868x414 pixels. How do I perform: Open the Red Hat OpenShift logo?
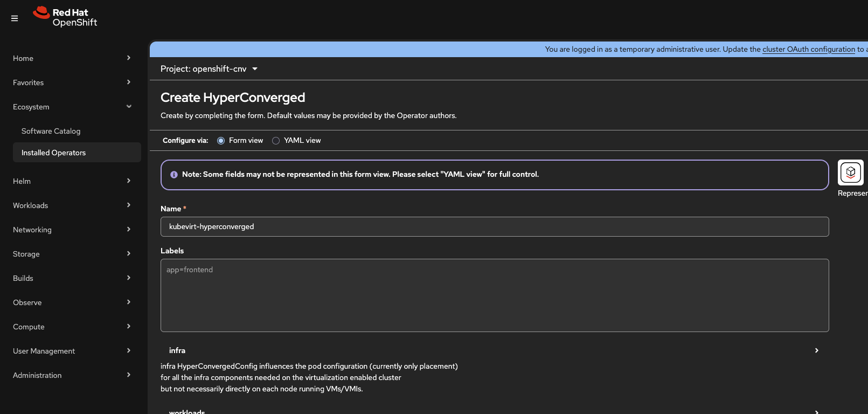(x=65, y=17)
